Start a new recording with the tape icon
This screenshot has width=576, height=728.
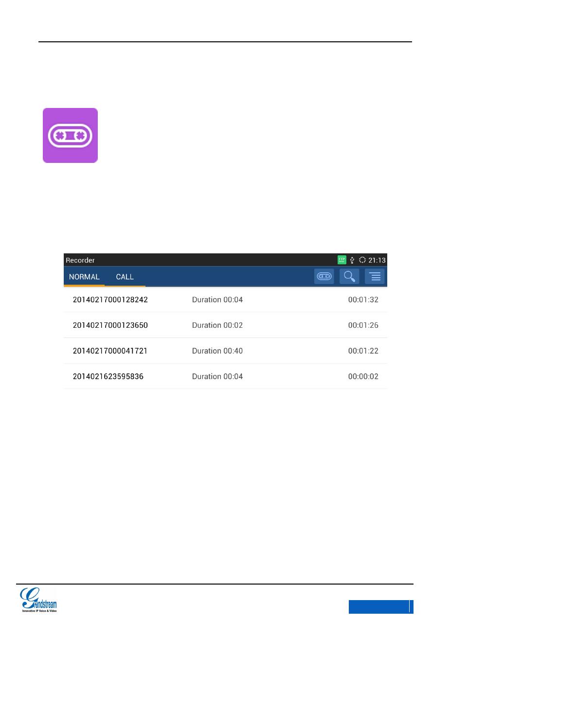324,276
